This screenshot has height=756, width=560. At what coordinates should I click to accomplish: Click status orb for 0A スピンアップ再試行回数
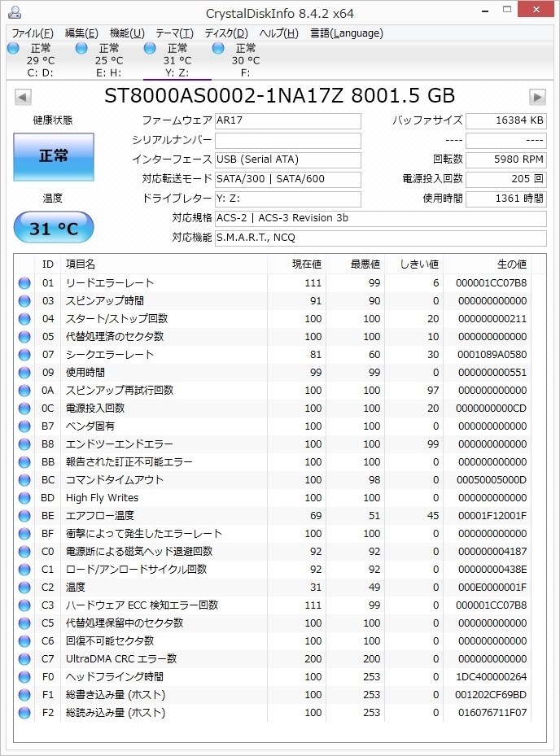(24, 391)
